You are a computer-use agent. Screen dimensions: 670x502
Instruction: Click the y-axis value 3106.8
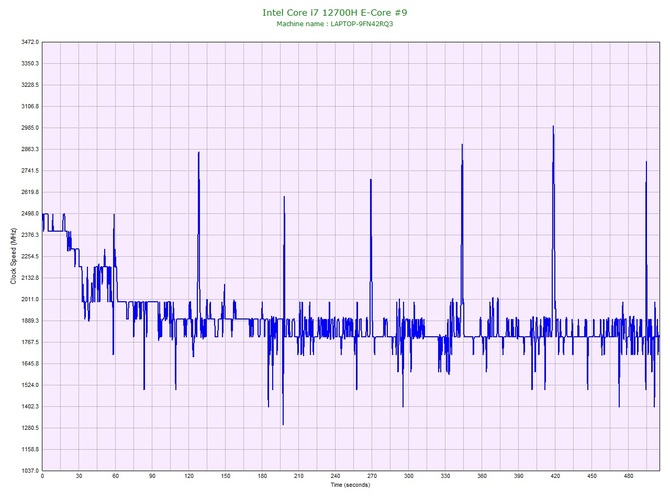tap(30, 106)
